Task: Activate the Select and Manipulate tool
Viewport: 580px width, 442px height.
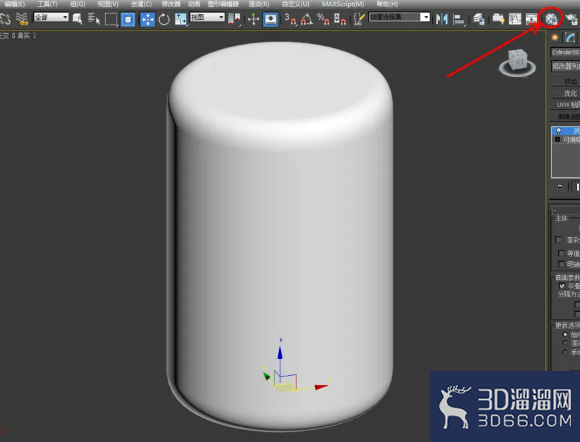Action: (253, 19)
